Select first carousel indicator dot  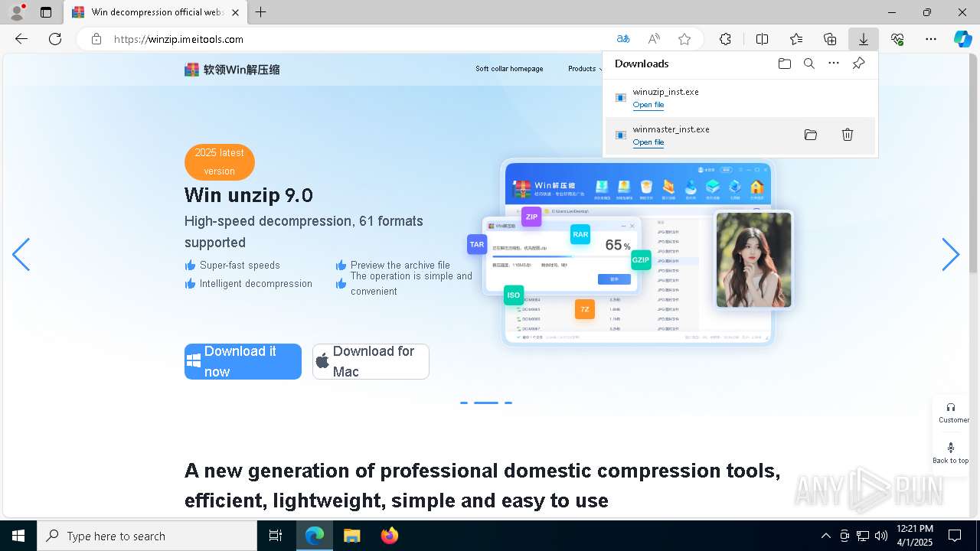pyautogui.click(x=464, y=403)
